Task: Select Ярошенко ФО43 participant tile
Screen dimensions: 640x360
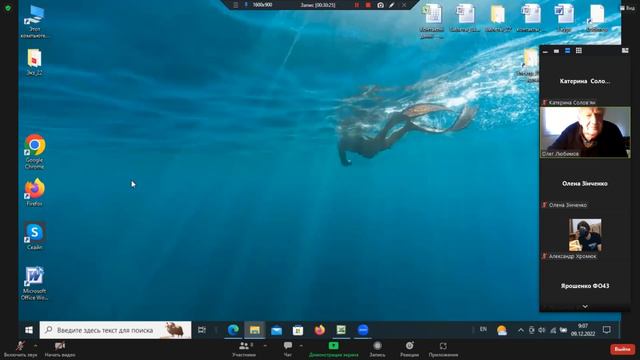Action: tap(585, 286)
